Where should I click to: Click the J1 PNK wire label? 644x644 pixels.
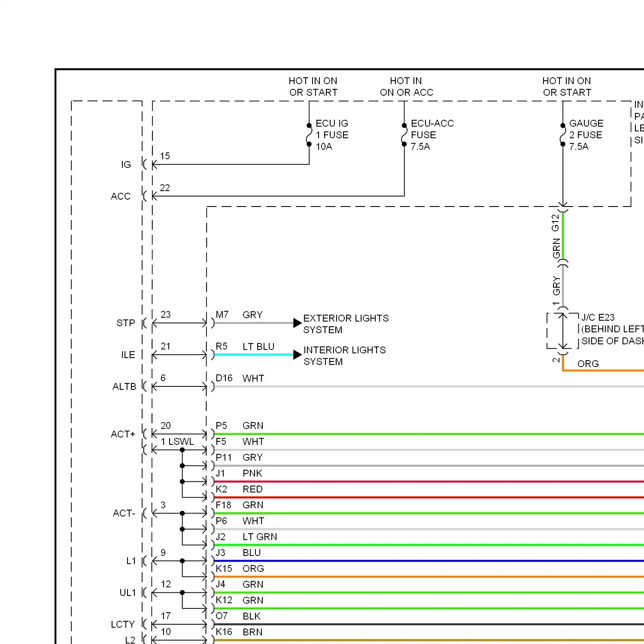239,473
